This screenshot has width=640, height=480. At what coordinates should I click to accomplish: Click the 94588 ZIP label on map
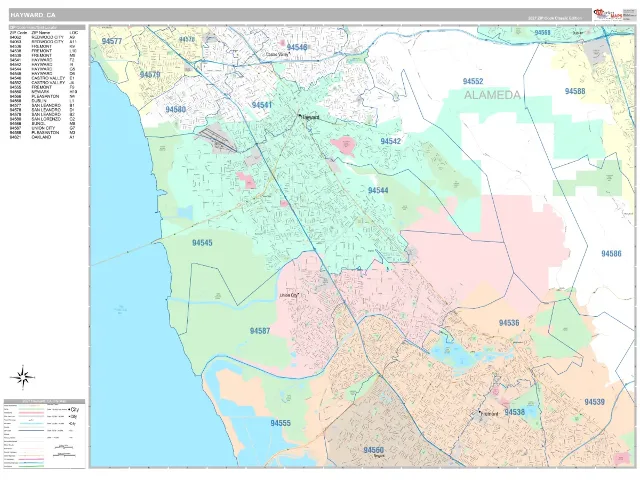[575, 91]
